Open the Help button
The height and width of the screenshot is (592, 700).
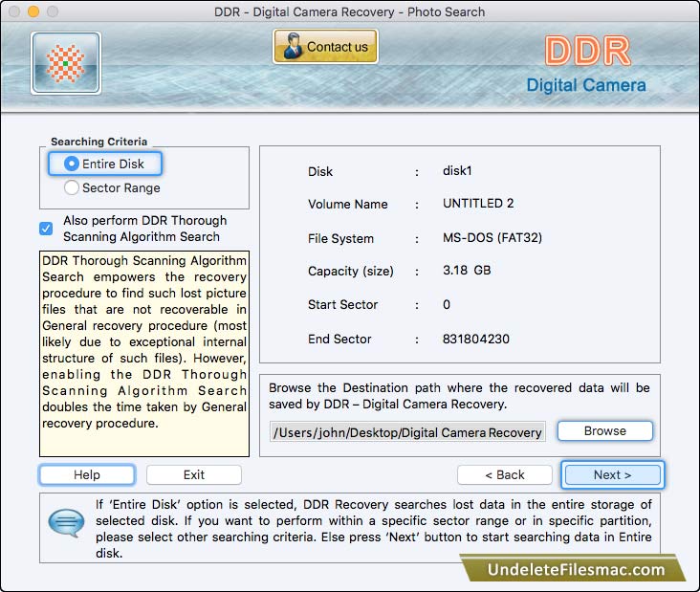coord(87,474)
